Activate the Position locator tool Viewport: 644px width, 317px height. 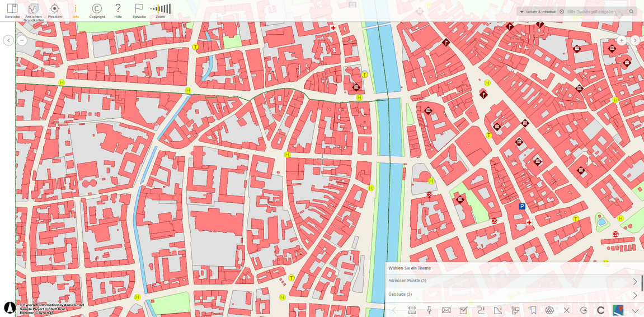click(55, 11)
